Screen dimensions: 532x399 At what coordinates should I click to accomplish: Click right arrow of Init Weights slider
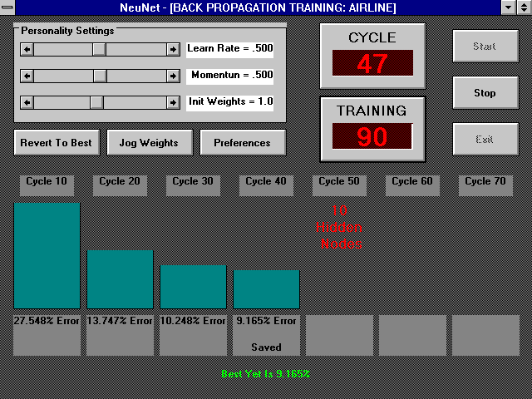[x=174, y=102]
